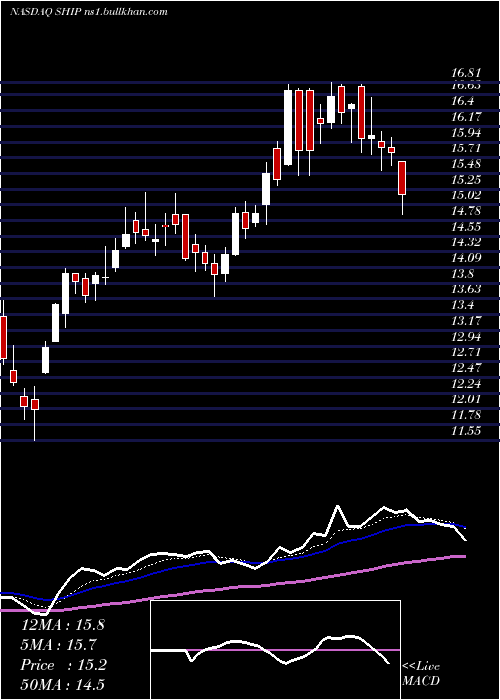Click the 15.48 price axis label
Viewport: 500px width, 700px height.
pyautogui.click(x=466, y=164)
